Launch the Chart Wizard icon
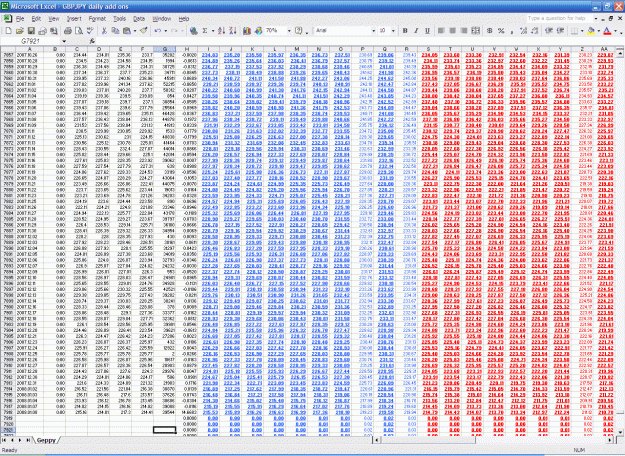The image size is (625, 456). pyautogui.click(x=247, y=31)
